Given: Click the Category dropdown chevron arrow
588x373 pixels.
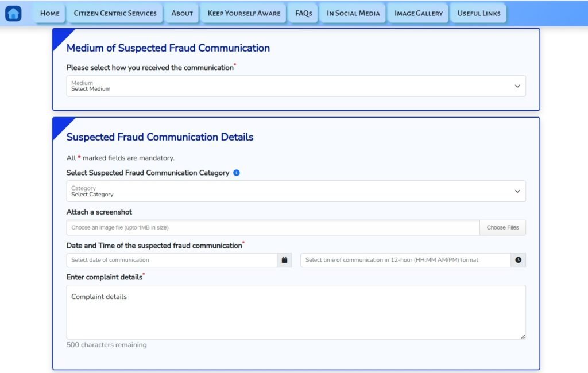Looking at the screenshot, I should pyautogui.click(x=517, y=191).
